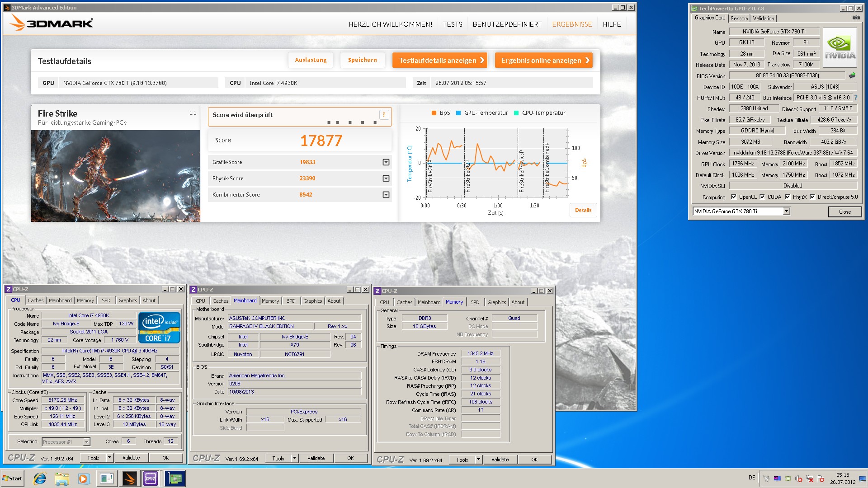The height and width of the screenshot is (488, 868).
Task: Click the 17877 score value
Action: click(321, 141)
